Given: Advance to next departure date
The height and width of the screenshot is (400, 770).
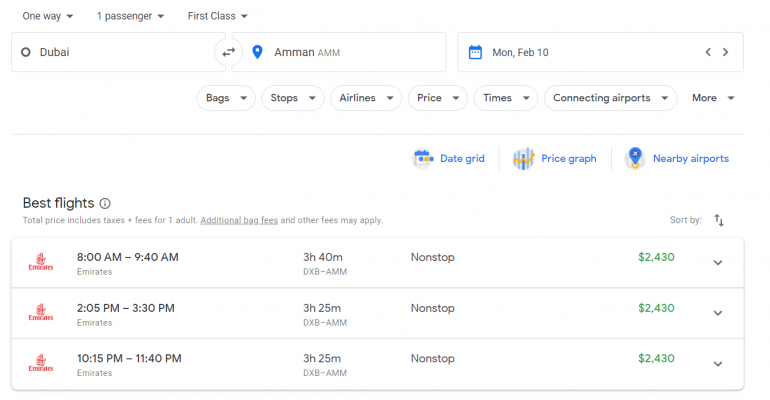Looking at the screenshot, I should click(x=725, y=52).
